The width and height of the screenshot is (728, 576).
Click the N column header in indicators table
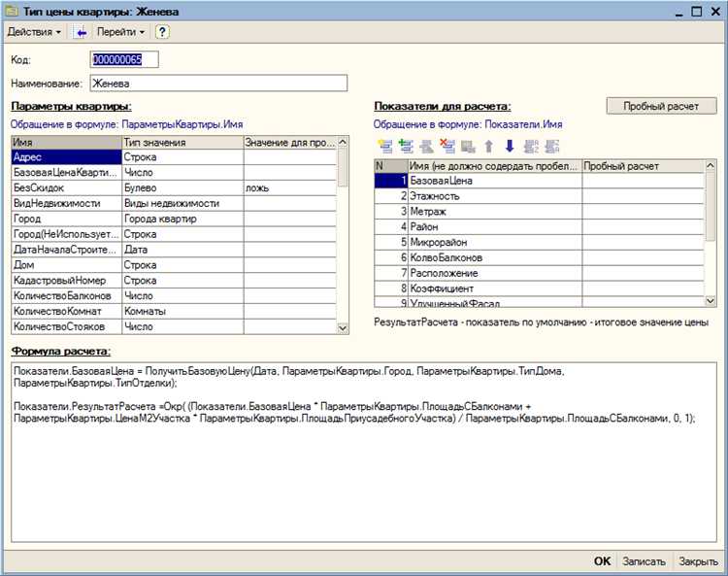click(x=391, y=166)
